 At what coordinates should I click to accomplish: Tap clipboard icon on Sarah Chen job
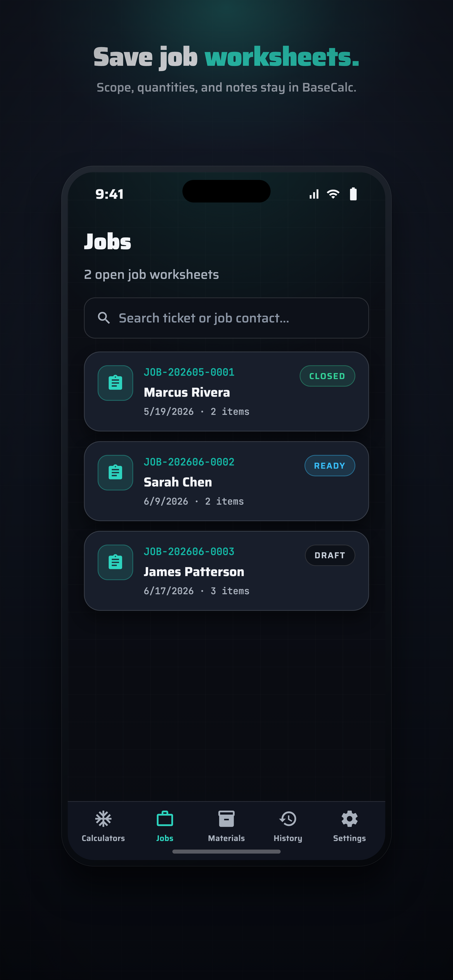(115, 472)
